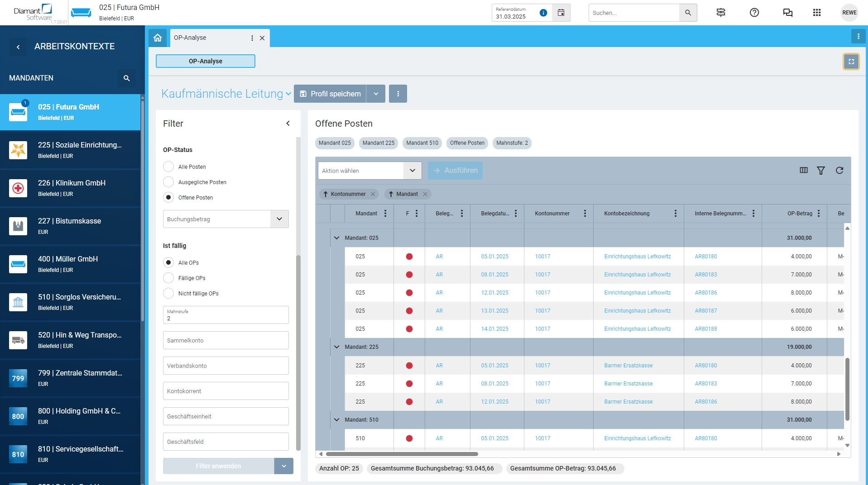Screen dimensions: 868x485
Task: Expand the Aktion wählen combo box
Action: [412, 171]
